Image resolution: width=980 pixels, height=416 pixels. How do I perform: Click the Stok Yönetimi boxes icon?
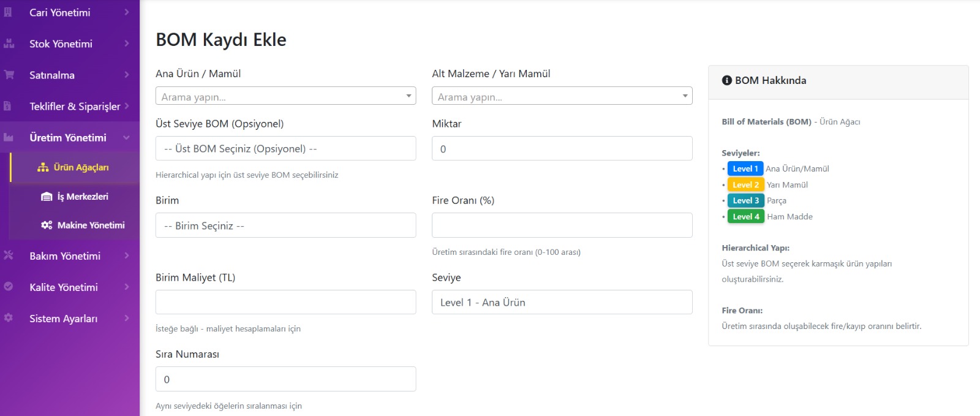[9, 43]
